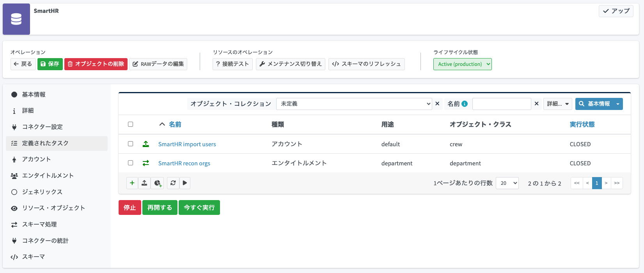Click the CLOSED status of SmartHR recon orgs
644x273 pixels.
580,163
